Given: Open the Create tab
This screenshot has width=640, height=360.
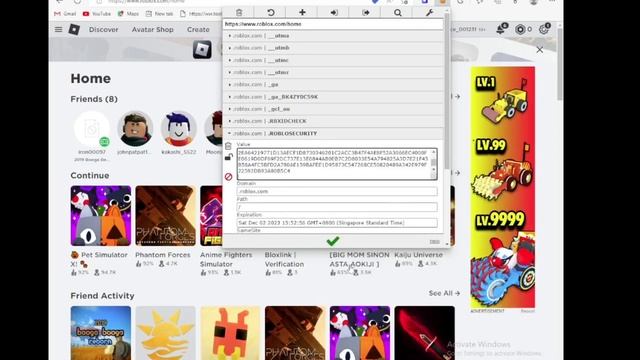Looking at the screenshot, I should (198, 29).
